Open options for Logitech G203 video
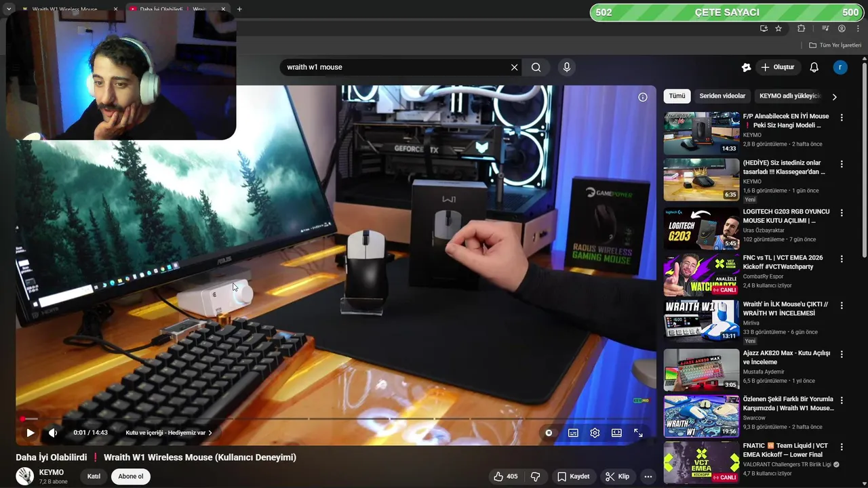Image resolution: width=868 pixels, height=488 pixels. point(842,213)
